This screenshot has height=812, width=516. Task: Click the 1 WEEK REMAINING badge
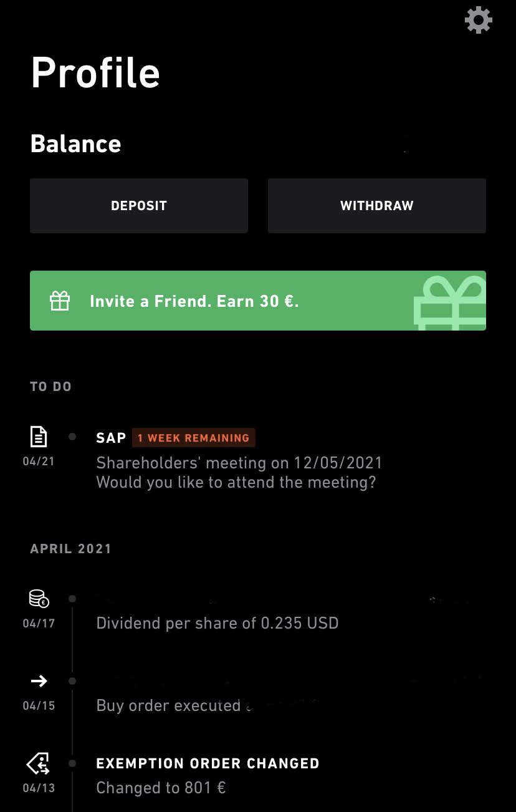click(193, 438)
